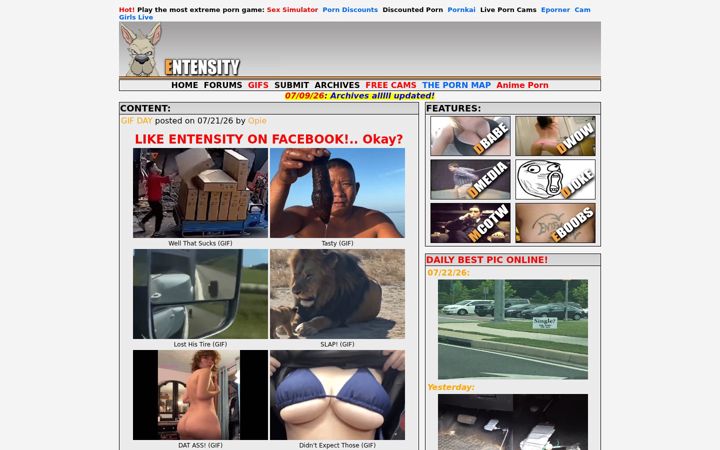Open the DBABE feature tile

coord(470,136)
